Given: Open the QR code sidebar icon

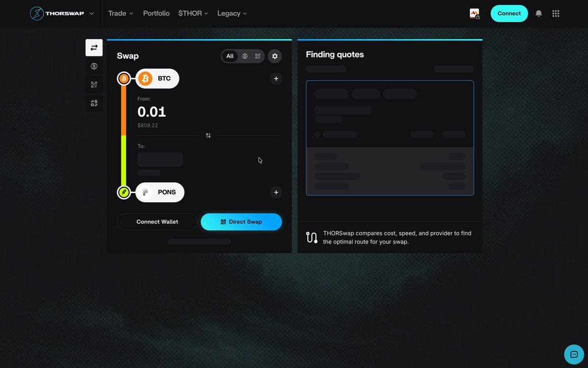Looking at the screenshot, I should pos(94,85).
